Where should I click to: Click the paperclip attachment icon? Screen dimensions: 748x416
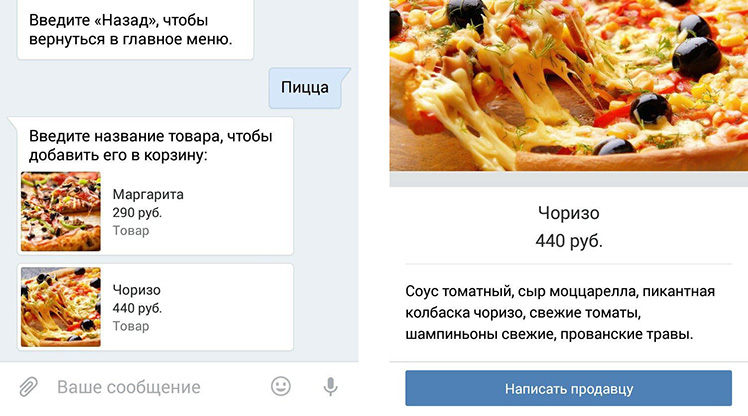click(28, 386)
